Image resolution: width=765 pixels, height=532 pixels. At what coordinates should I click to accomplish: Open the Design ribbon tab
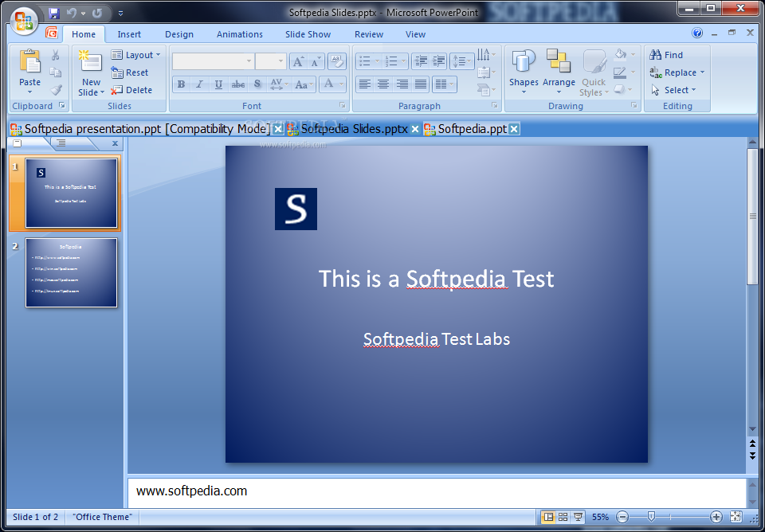coord(179,34)
